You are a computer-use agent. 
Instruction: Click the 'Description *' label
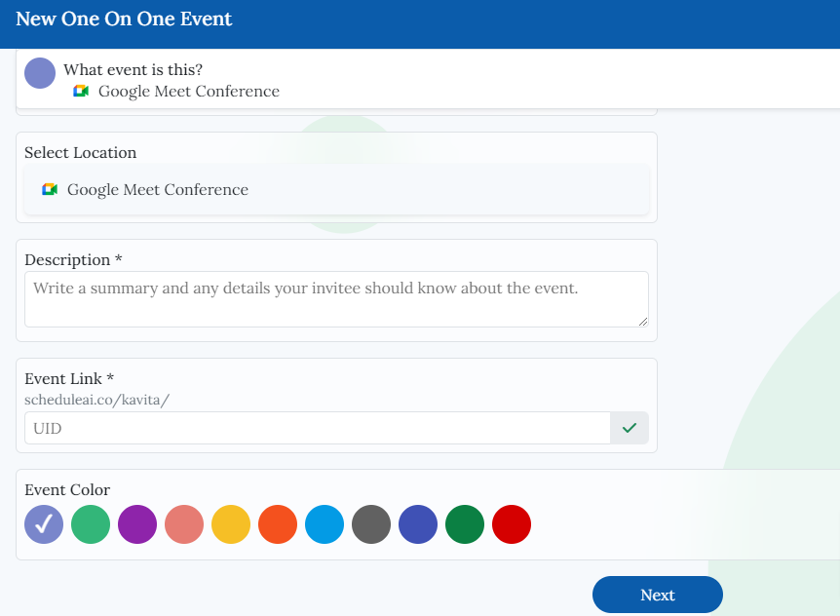pyautogui.click(x=73, y=260)
